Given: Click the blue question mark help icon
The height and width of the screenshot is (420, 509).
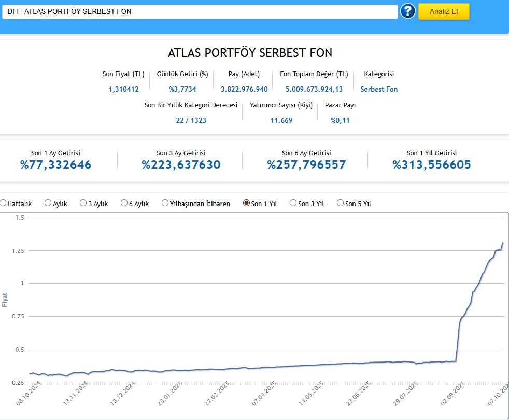Looking at the screenshot, I should point(408,11).
